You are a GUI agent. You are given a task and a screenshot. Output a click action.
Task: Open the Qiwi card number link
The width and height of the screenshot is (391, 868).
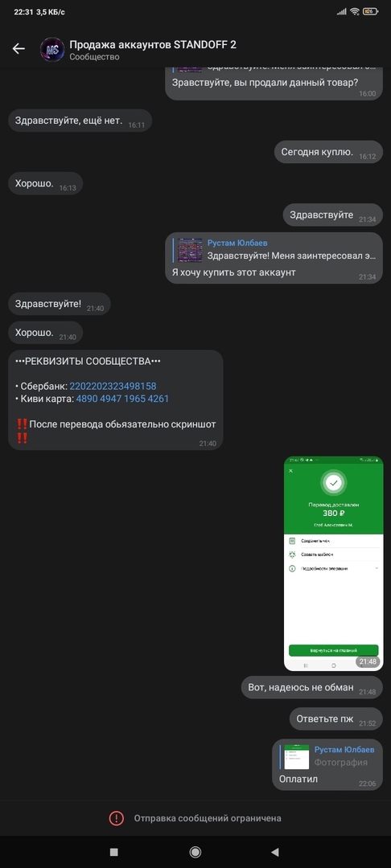point(122,399)
